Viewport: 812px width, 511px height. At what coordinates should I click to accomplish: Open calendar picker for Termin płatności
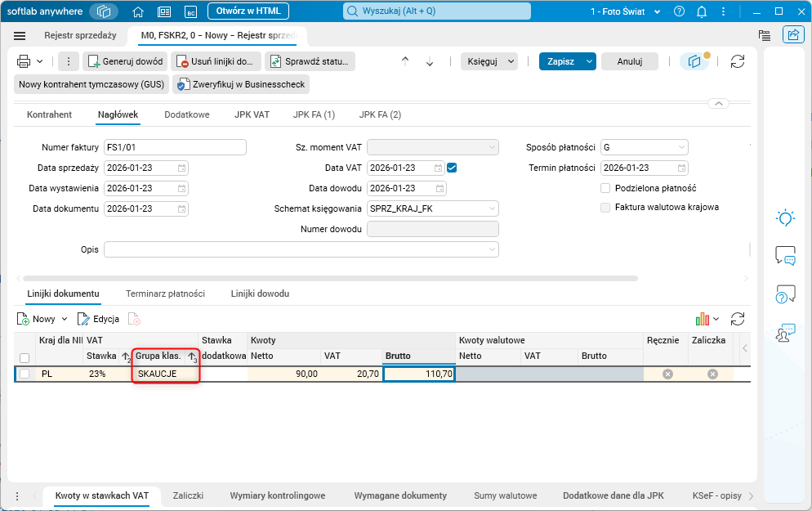(681, 168)
